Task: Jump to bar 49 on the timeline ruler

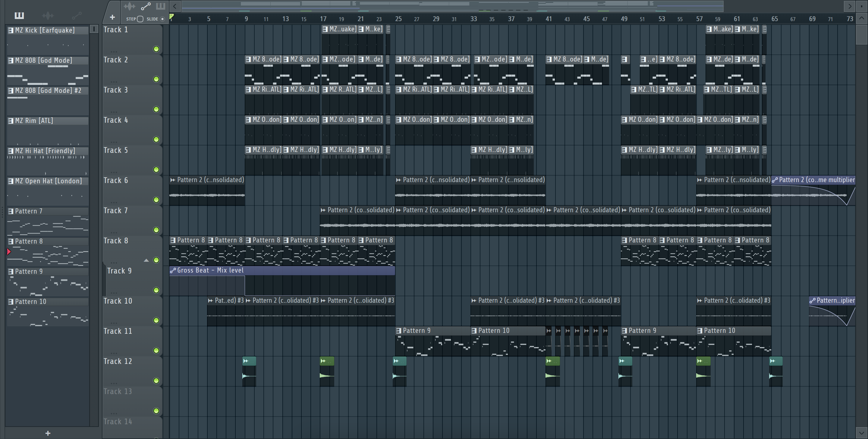Action: (x=624, y=19)
